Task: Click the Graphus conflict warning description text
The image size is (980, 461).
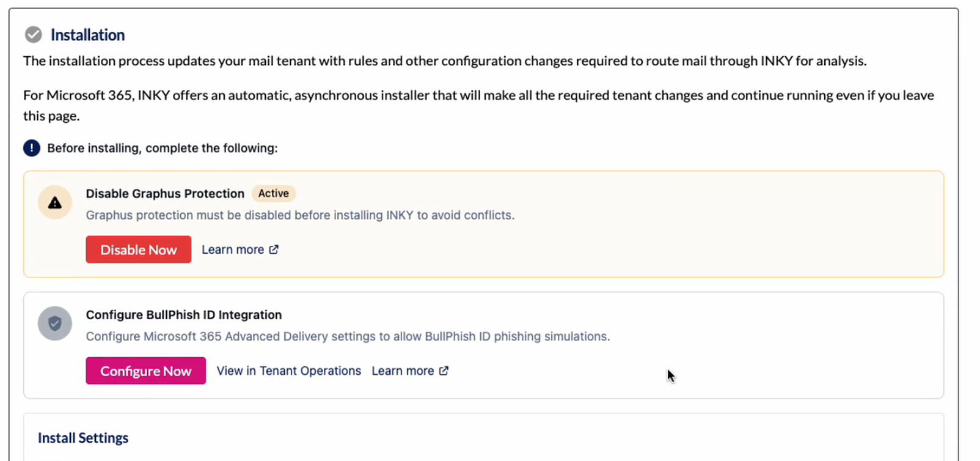Action: [x=300, y=215]
